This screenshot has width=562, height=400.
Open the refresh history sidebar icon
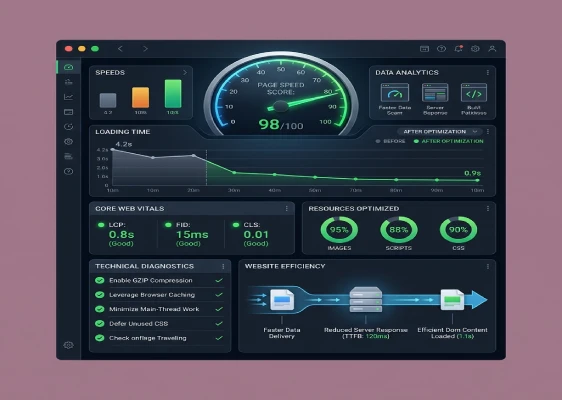click(68, 127)
